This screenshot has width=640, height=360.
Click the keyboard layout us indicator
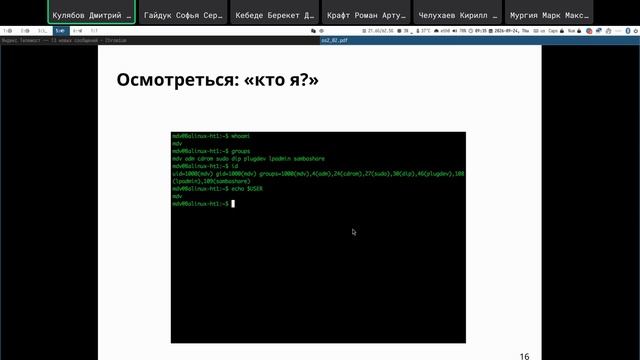click(539, 31)
